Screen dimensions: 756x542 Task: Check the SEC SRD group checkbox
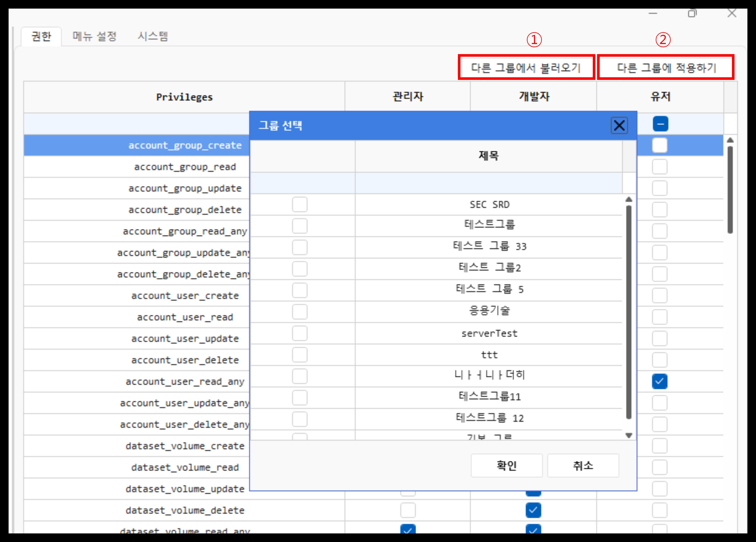(x=299, y=204)
